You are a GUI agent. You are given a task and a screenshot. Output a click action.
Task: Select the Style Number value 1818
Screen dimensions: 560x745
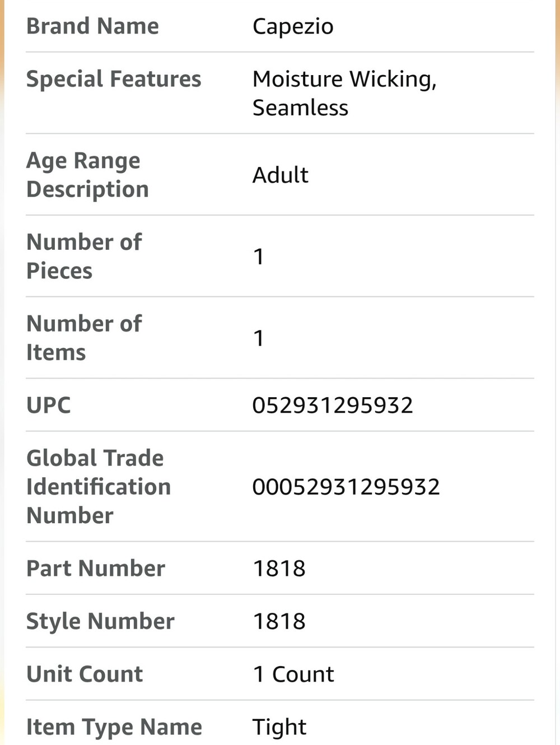(279, 621)
